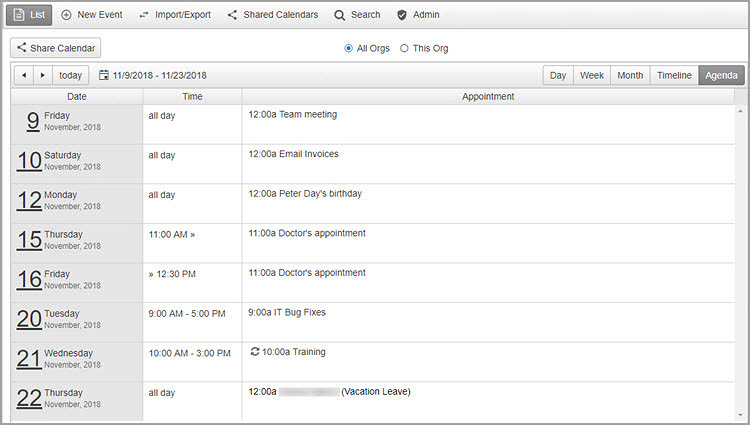Open Shared Calendars share icon
The height and width of the screenshot is (425, 750).
232,15
